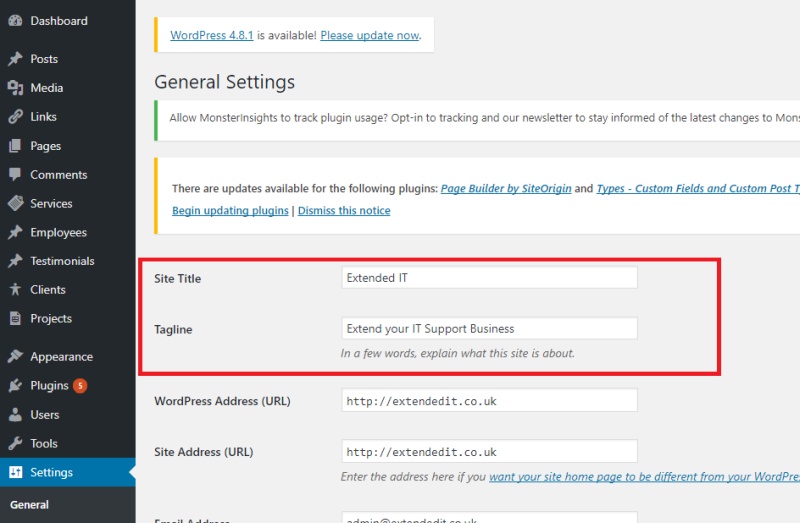Click the Media library icon

[x=15, y=88]
